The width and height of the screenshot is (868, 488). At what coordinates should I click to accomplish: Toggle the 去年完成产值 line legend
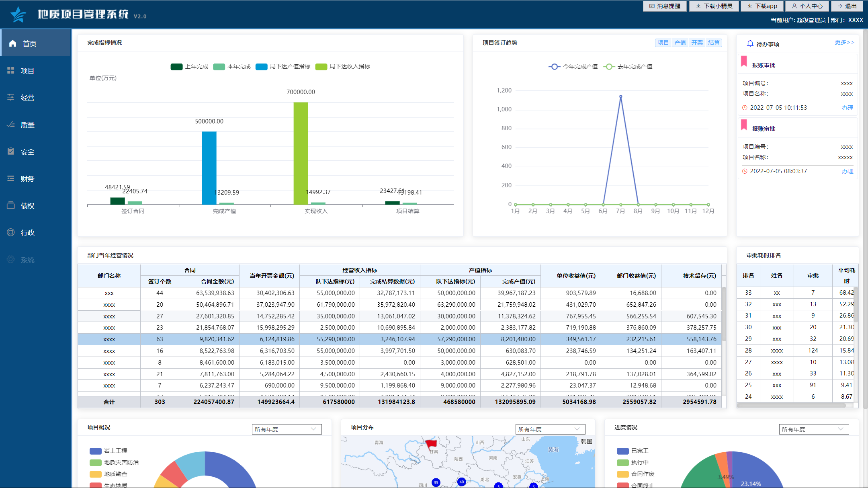coord(628,67)
